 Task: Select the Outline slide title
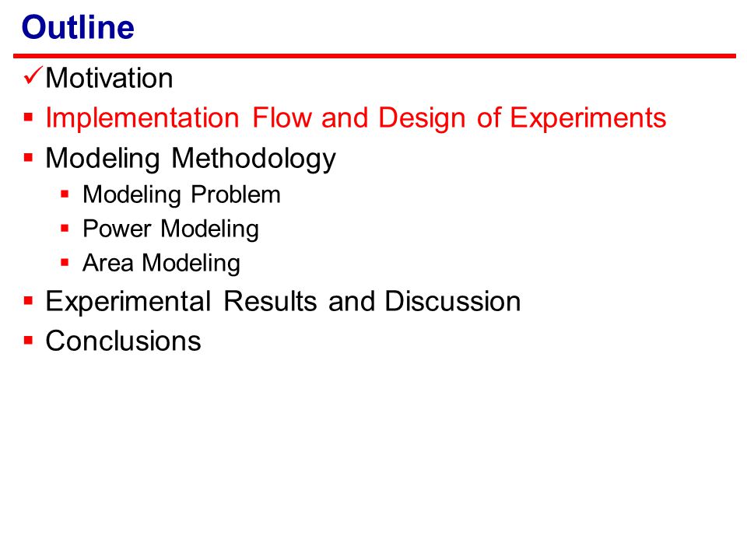coord(78,27)
